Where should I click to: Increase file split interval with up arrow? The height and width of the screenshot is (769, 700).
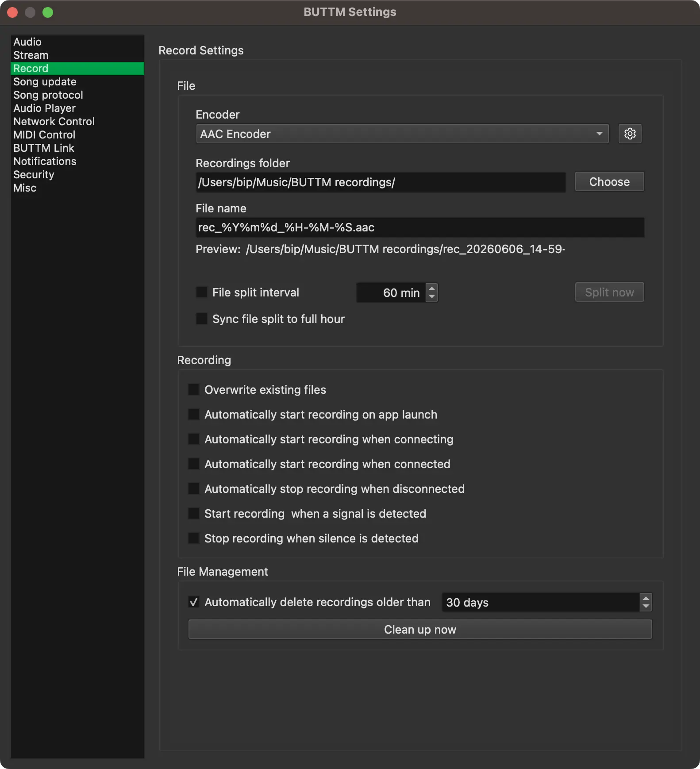pos(432,288)
